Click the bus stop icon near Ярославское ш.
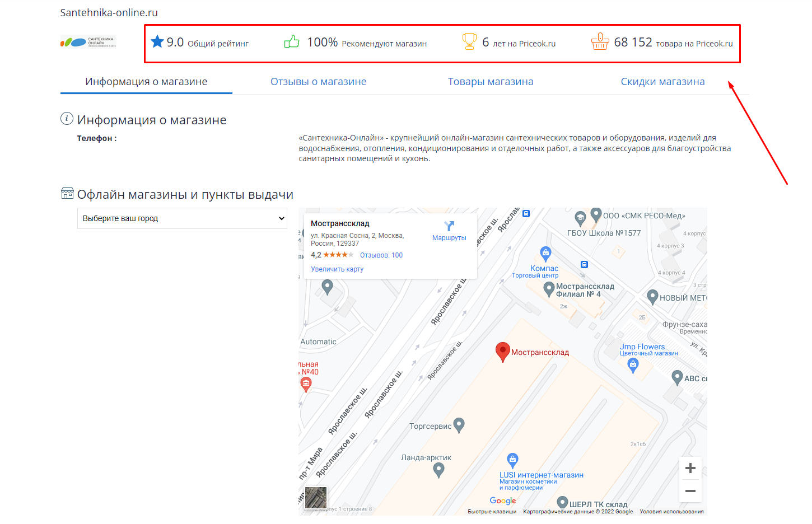This screenshot has height=524, width=812. pos(526,213)
